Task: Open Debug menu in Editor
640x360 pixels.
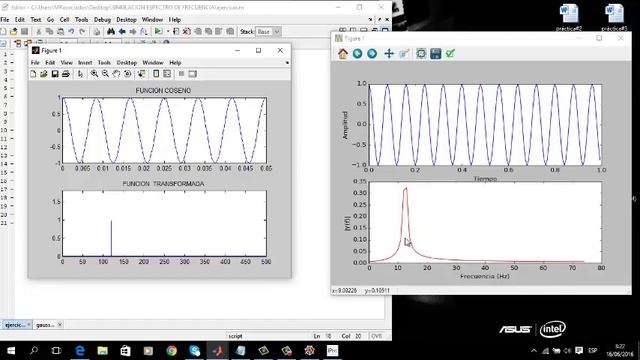Action: (x=102, y=20)
